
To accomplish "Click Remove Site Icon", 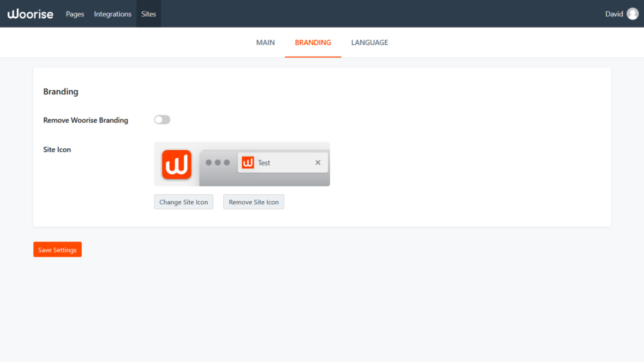I will (x=253, y=202).
